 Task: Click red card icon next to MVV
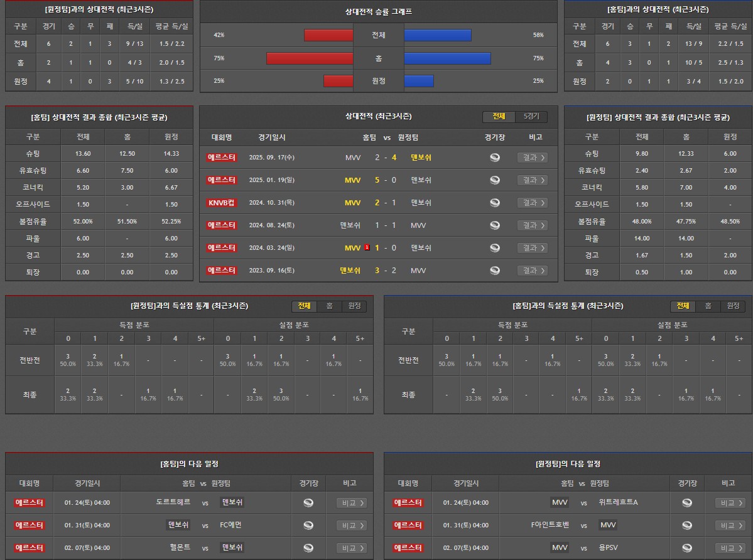click(367, 247)
